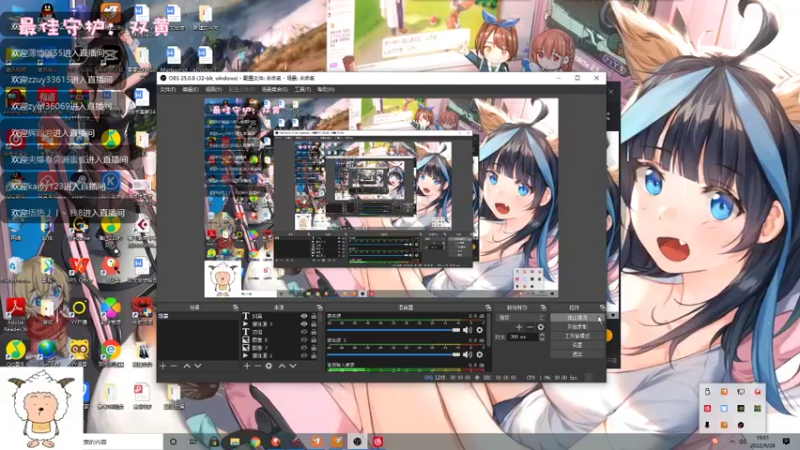800x450 pixels.
Task: Toggle lock on 媒体源 3 source
Action: pos(314,324)
